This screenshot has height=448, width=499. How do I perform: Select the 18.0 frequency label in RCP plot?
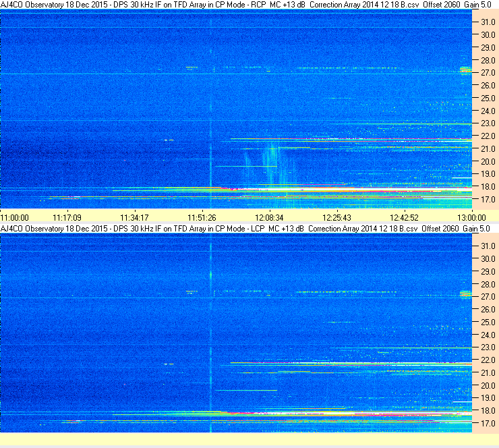[488, 187]
